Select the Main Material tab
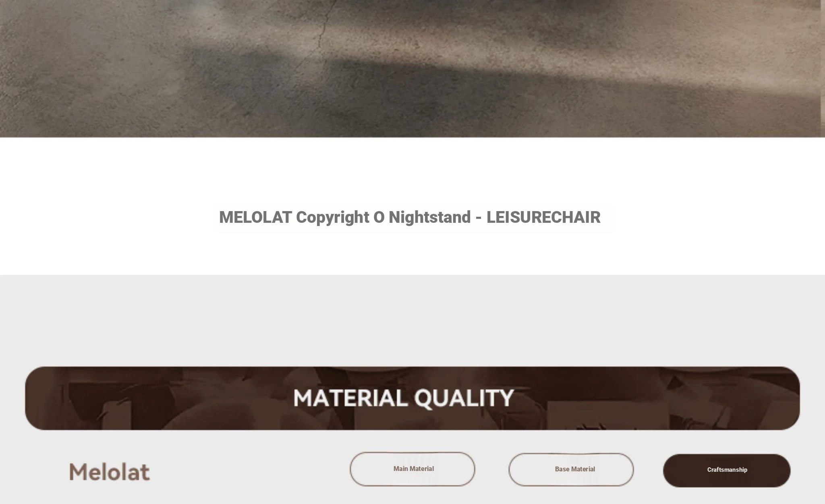The image size is (825, 504). pos(412,469)
